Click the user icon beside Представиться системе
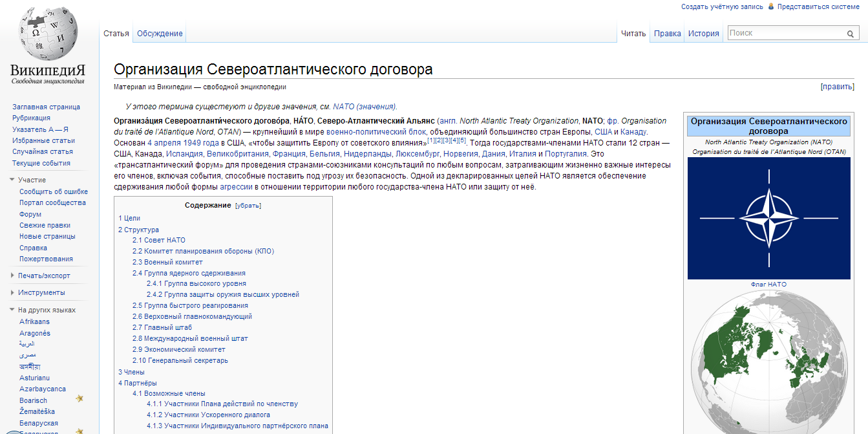This screenshot has height=434, width=868. coord(770,6)
